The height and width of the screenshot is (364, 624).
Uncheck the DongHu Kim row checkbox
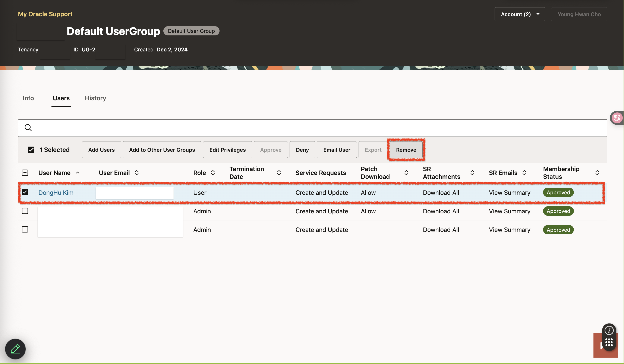coord(25,192)
